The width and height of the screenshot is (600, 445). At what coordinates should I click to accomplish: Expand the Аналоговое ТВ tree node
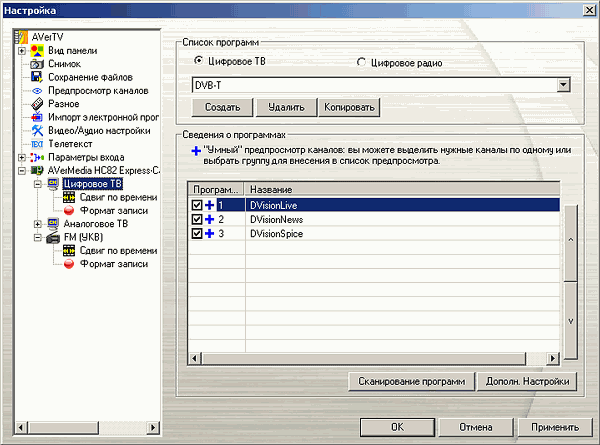[x=37, y=224]
